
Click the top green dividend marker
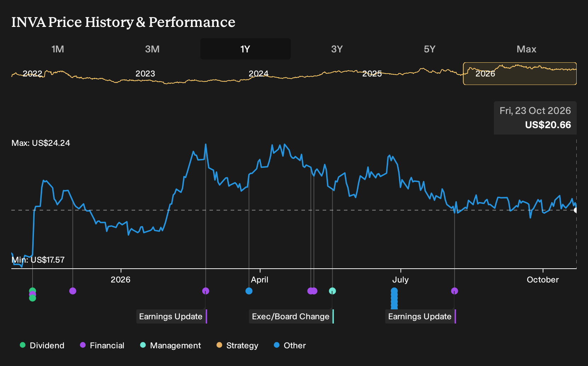click(x=33, y=290)
